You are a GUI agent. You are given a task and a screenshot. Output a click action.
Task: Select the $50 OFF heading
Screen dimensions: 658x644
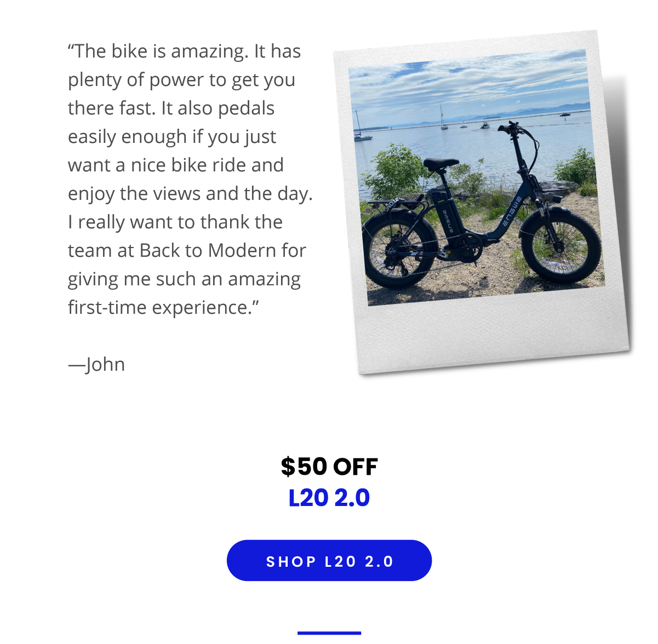329,467
